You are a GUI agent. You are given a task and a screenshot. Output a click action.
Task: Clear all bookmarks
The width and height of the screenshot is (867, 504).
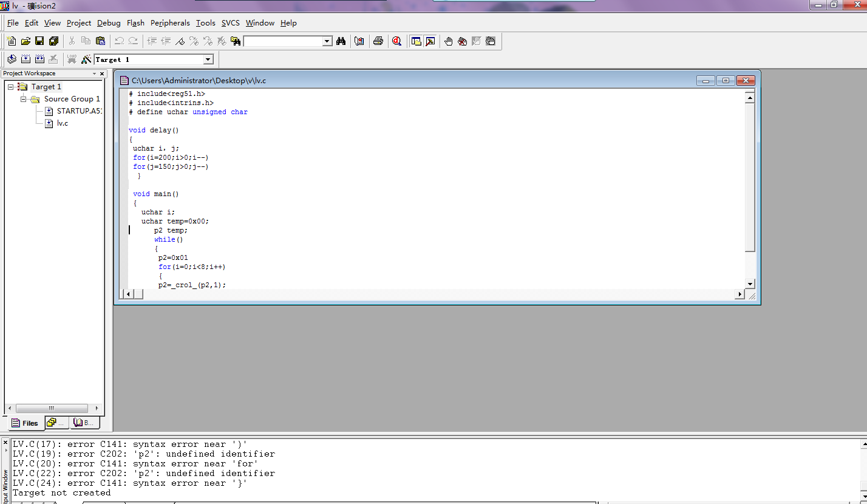coord(222,41)
